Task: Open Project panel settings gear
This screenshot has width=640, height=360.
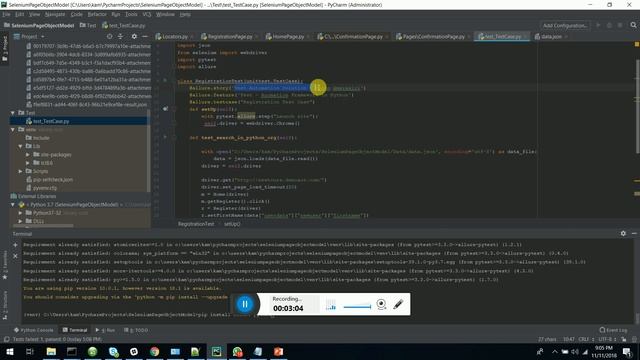Action: click(134, 36)
